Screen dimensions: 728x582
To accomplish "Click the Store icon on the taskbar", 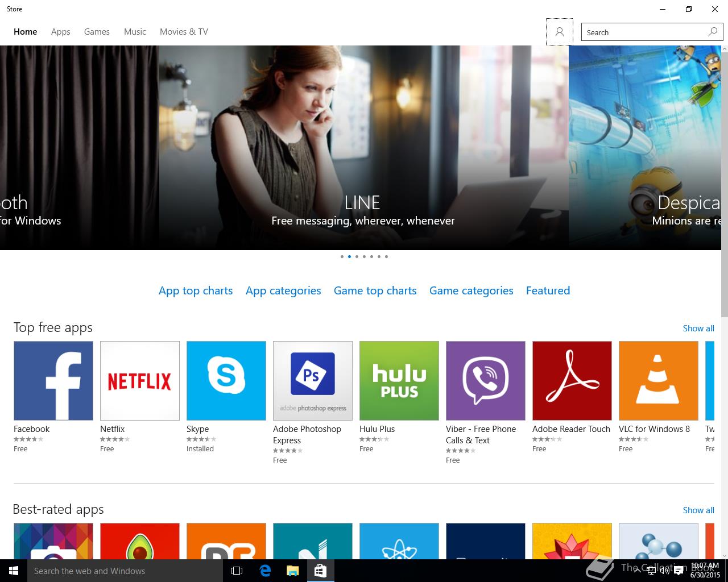I will point(320,571).
